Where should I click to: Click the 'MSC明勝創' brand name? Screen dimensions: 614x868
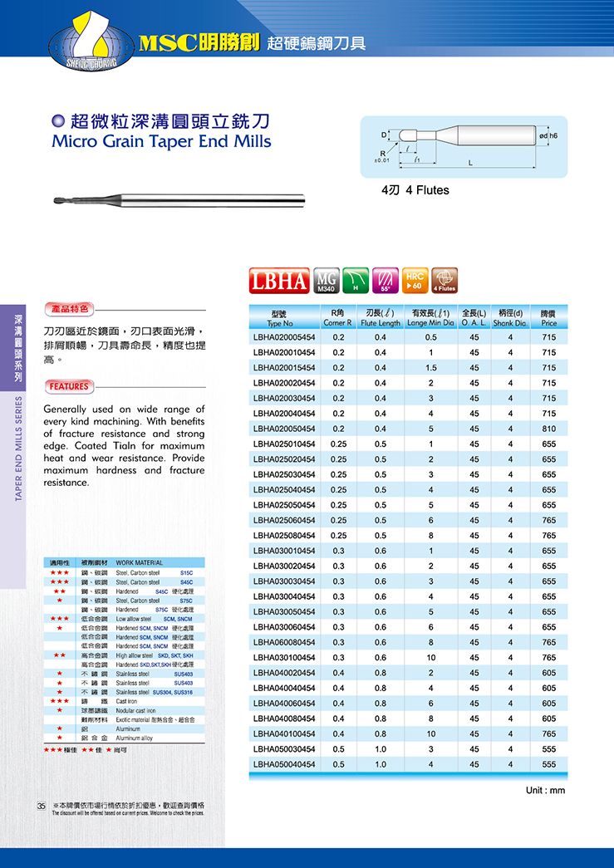tap(200, 42)
